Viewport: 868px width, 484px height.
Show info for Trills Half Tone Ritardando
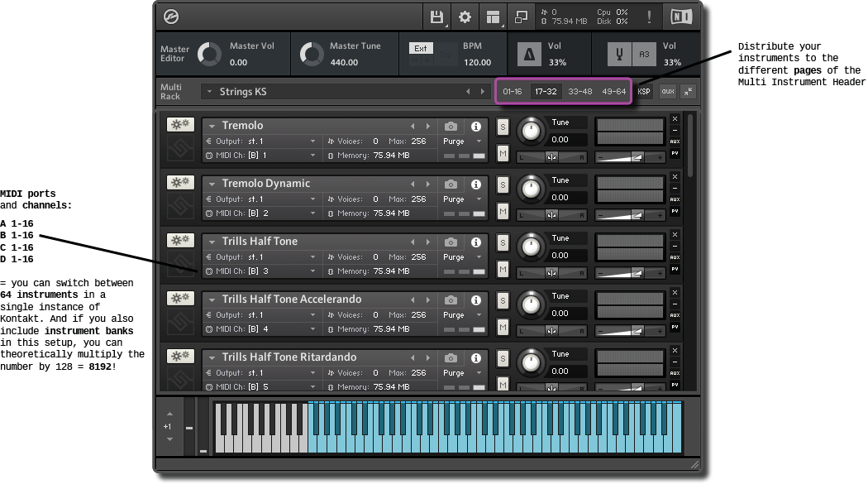[x=476, y=358]
